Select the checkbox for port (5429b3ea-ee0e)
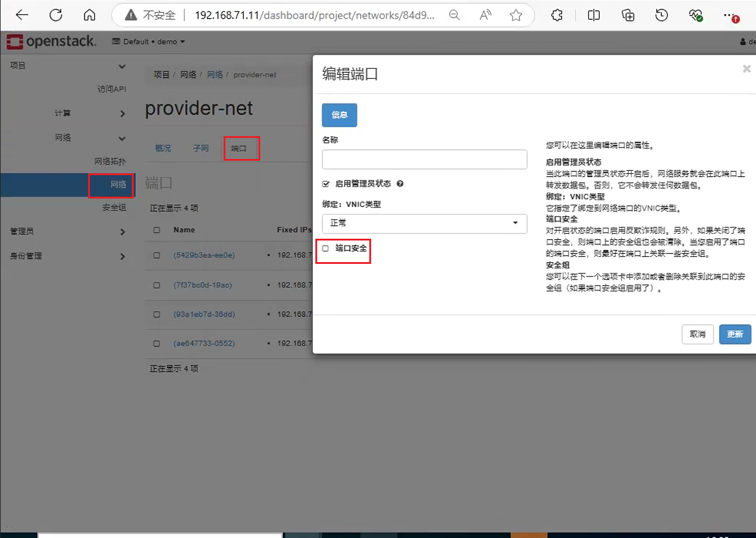The image size is (756, 538). 156,255
